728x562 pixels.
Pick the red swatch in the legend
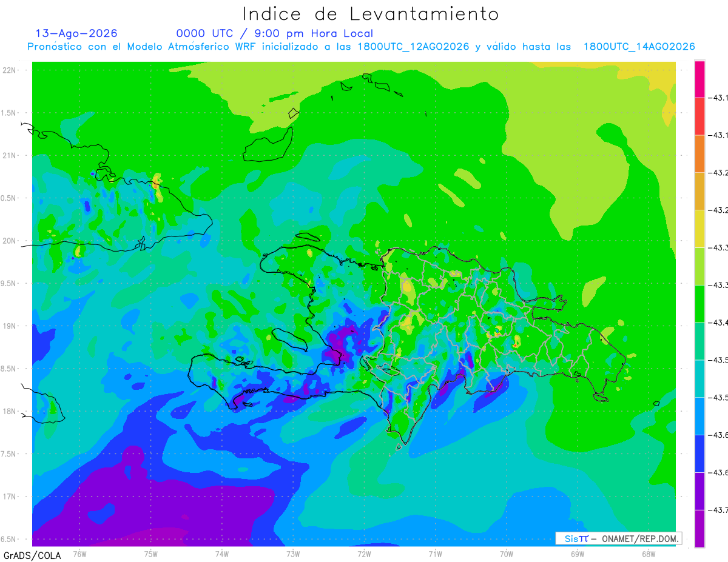[x=699, y=116]
